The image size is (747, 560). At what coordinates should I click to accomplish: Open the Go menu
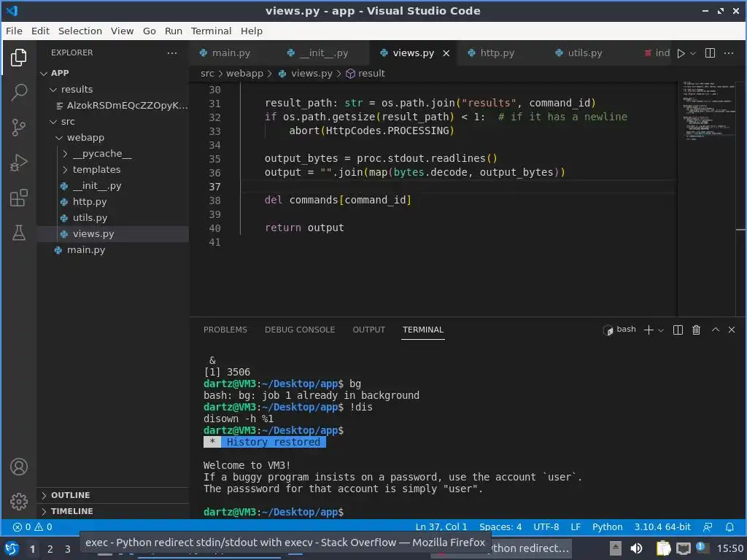click(x=149, y=31)
